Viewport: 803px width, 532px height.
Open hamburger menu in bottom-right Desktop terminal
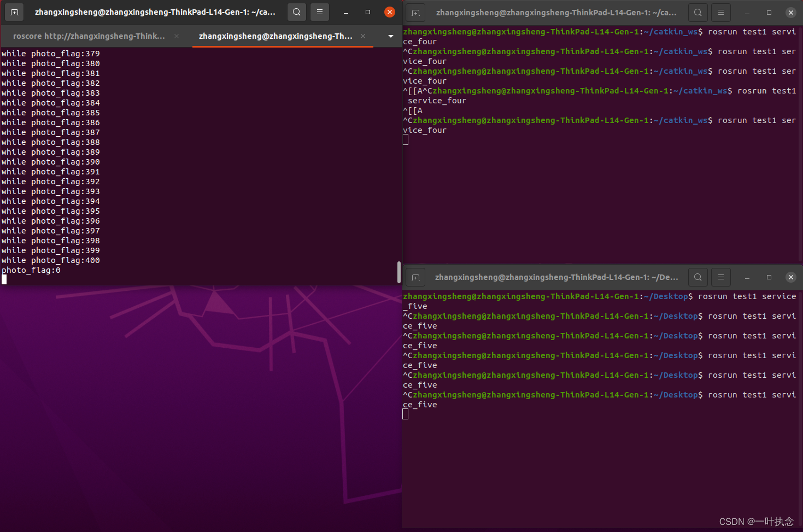[721, 277]
